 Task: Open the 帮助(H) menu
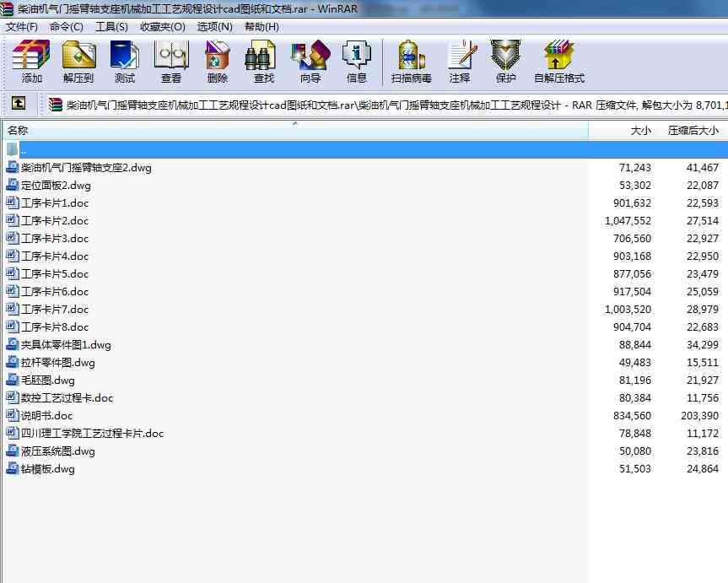(262, 27)
